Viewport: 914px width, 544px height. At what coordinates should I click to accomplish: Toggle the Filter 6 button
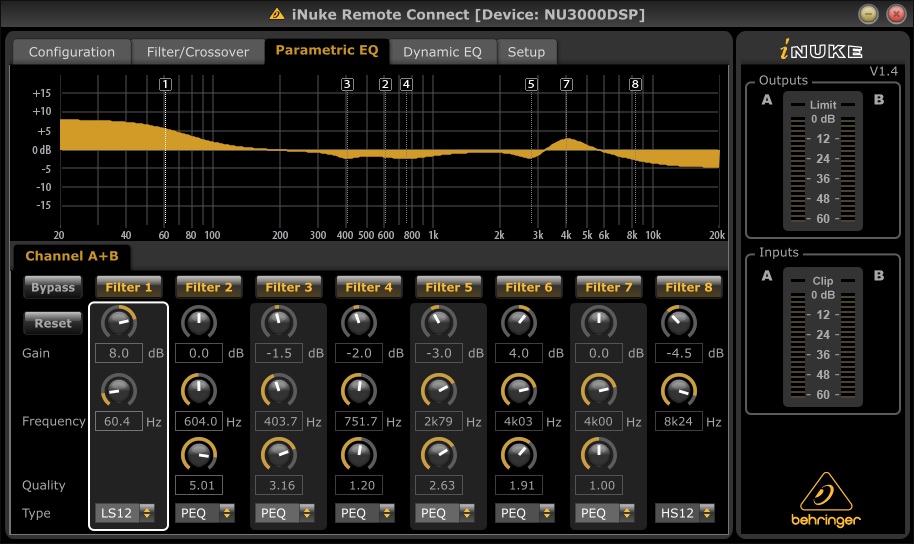pyautogui.click(x=529, y=287)
